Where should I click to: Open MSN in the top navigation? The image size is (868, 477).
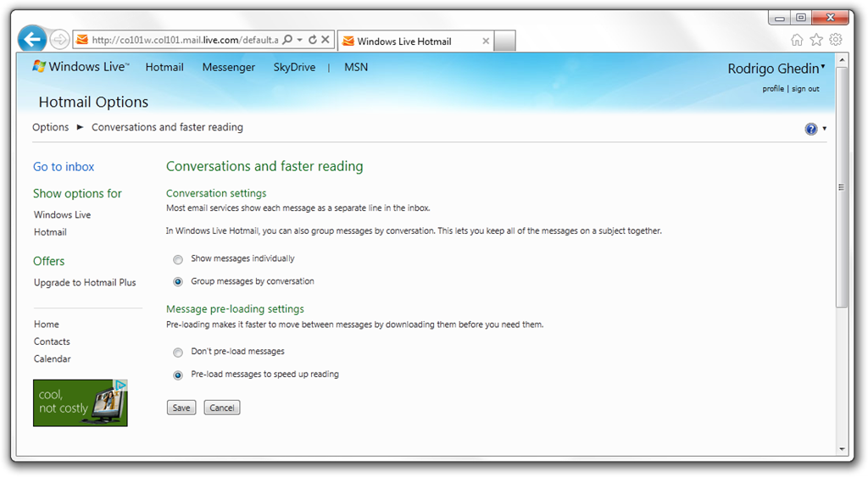coord(356,67)
